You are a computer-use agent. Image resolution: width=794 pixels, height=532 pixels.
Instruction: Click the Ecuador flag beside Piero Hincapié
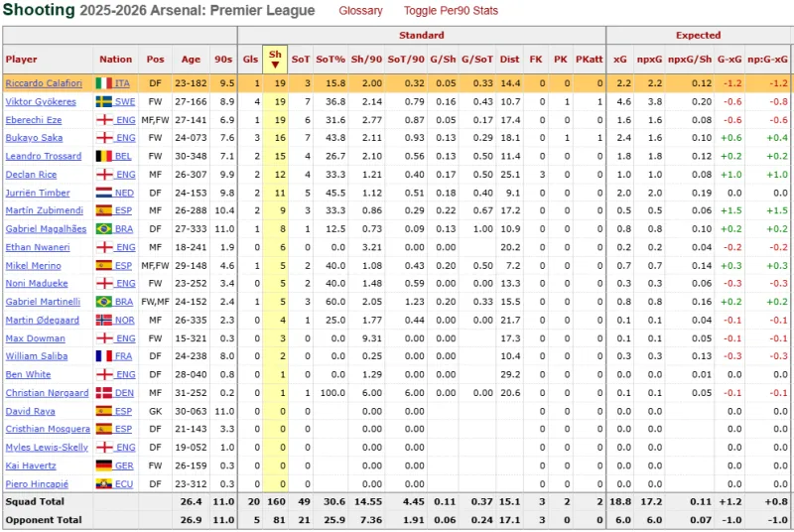click(x=104, y=483)
